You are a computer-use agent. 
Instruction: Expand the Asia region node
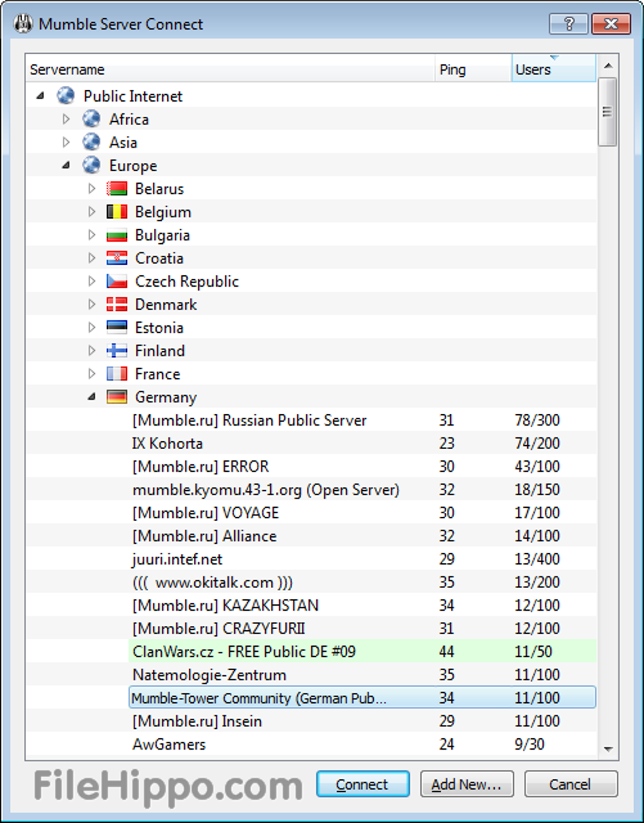[66, 142]
